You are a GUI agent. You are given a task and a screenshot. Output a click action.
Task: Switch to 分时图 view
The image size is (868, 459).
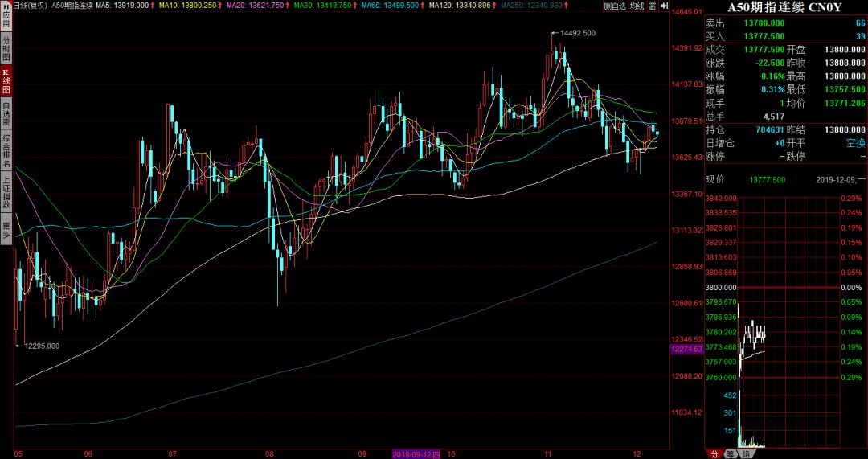point(6,48)
